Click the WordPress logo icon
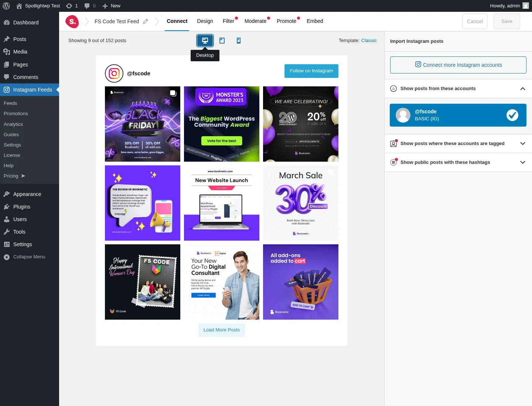 [x=6, y=6]
